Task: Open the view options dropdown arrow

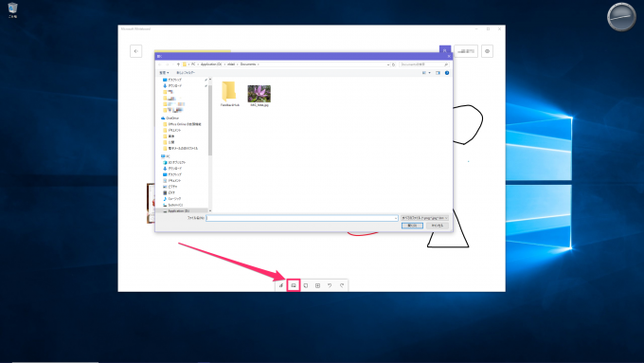Action: point(430,73)
